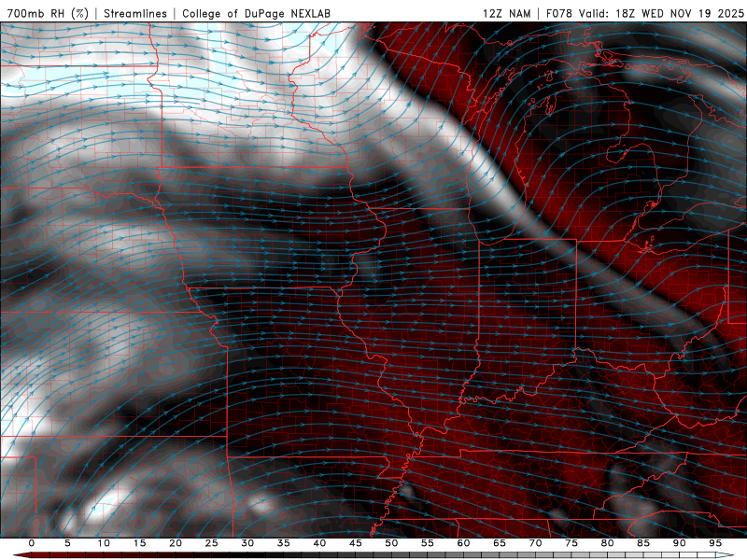The image size is (747, 560).
Task: Click the "85" label on RH color scale
Action: point(643,543)
